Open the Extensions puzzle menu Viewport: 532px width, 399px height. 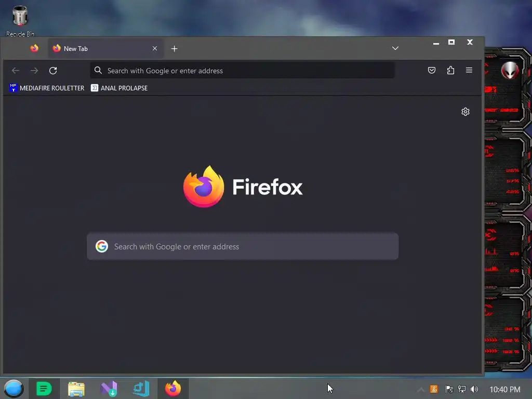[x=450, y=70]
